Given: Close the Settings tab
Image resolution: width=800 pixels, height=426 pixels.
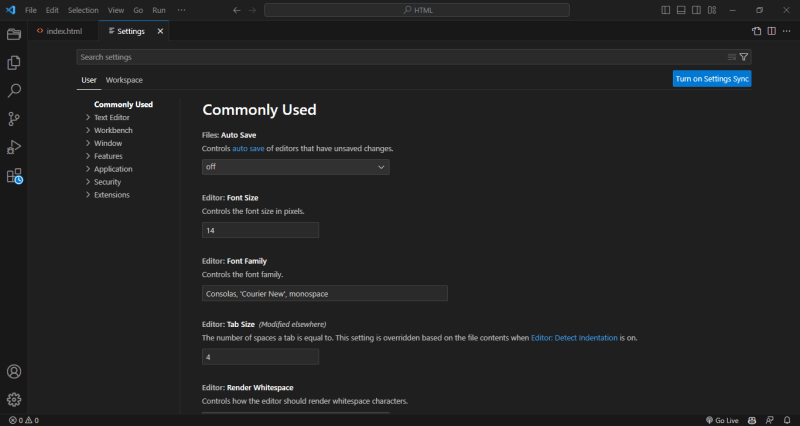Looking at the screenshot, I should [160, 31].
